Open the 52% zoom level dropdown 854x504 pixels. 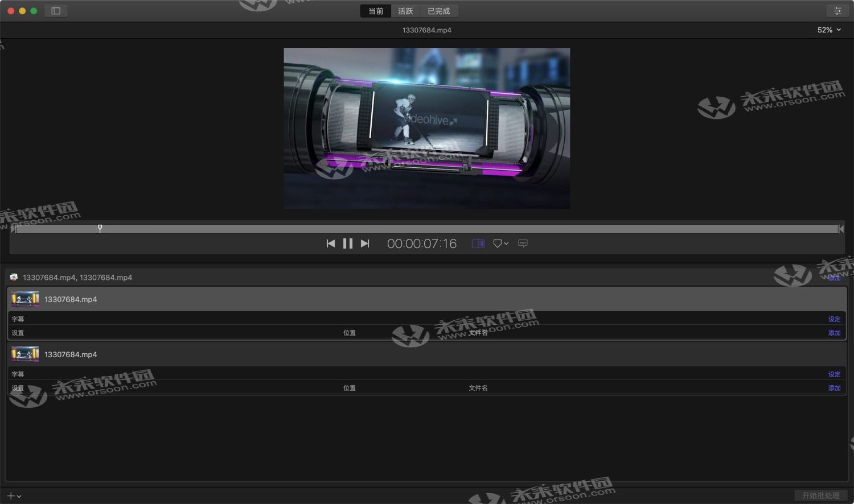pos(829,30)
